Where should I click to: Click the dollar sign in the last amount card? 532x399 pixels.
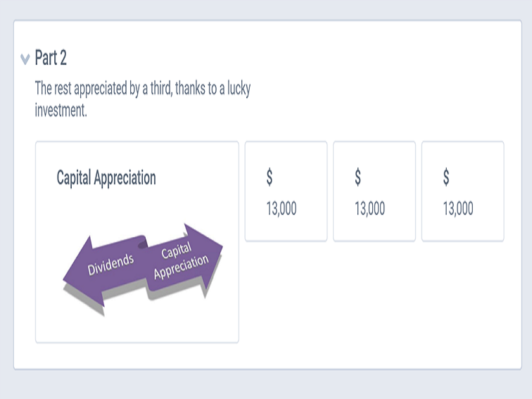click(446, 177)
